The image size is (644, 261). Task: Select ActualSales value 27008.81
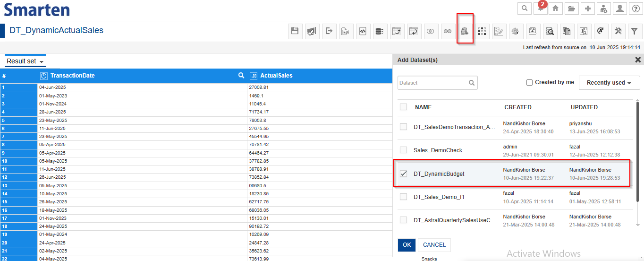pyautogui.click(x=259, y=87)
